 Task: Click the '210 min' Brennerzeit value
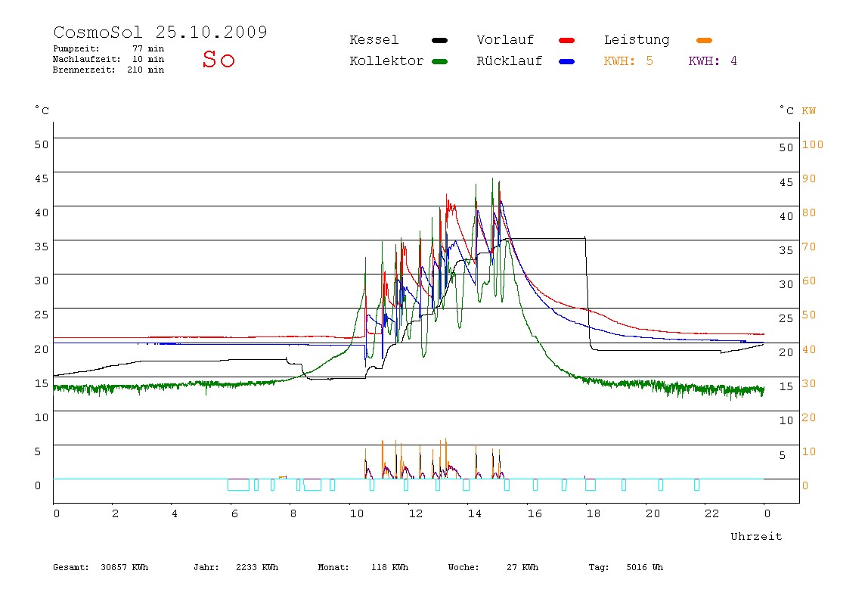tap(146, 70)
